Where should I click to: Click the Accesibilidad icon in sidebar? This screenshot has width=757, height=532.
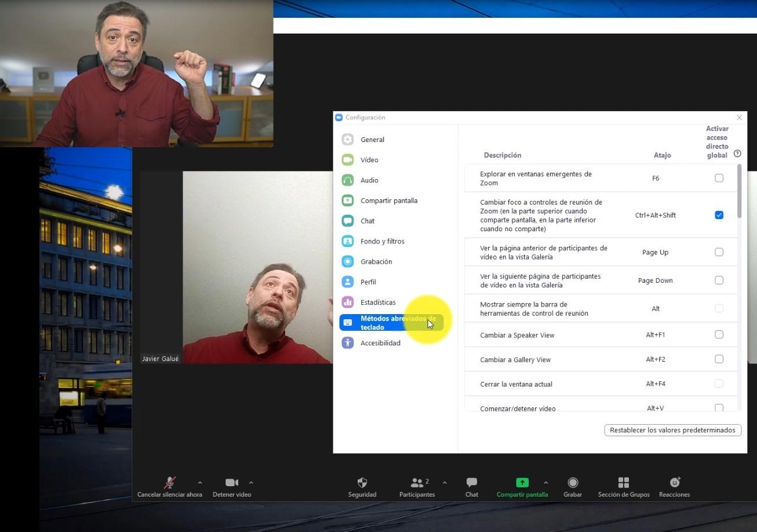(x=348, y=342)
